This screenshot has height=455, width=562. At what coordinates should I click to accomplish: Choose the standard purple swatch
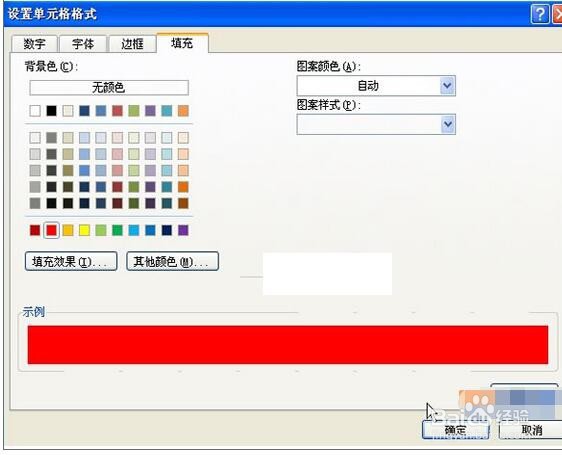[x=183, y=230]
